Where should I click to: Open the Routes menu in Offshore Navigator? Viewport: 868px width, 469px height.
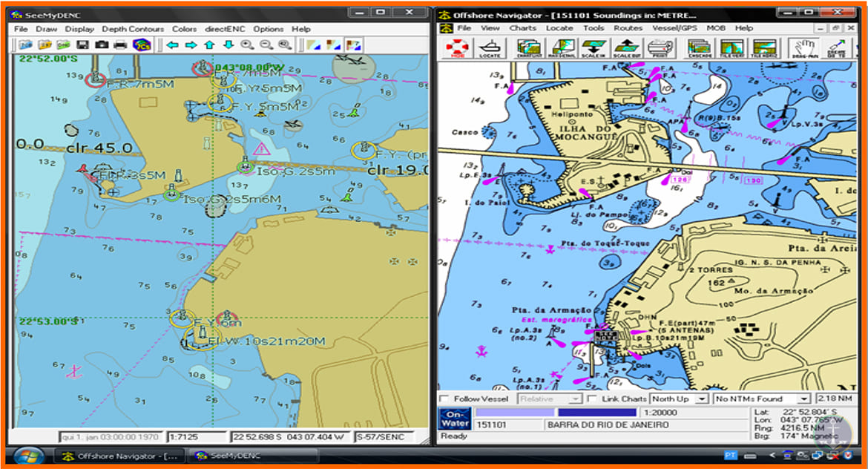pyautogui.click(x=628, y=27)
